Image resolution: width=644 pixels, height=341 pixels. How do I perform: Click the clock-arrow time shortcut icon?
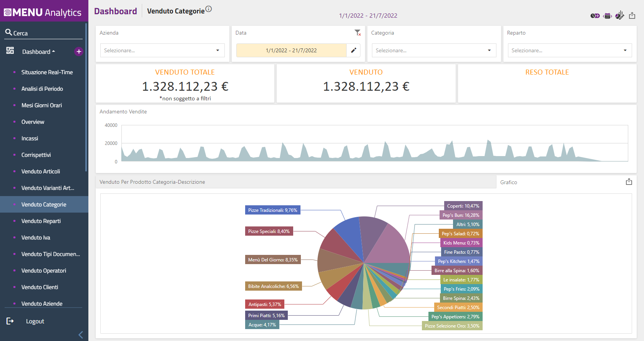pos(595,16)
